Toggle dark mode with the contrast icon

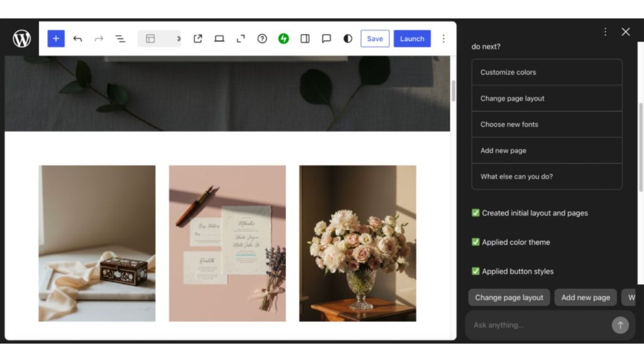347,38
